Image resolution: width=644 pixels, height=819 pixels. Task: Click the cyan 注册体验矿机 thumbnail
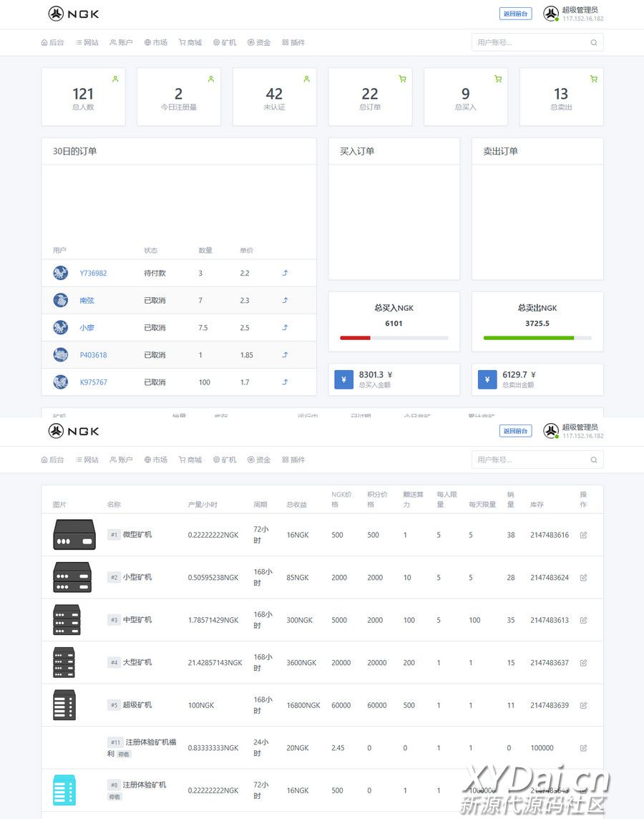pos(64,790)
